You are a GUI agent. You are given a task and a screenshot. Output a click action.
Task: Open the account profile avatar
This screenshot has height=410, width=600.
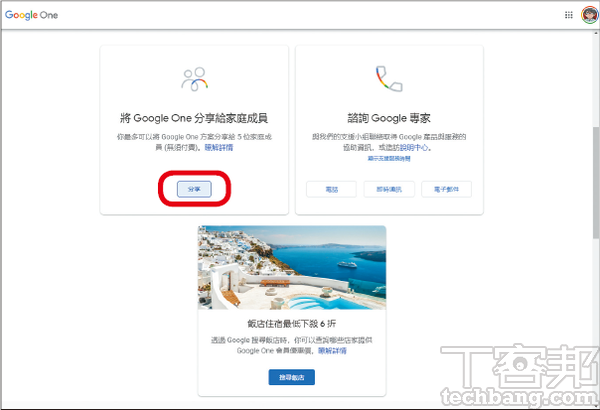(589, 15)
